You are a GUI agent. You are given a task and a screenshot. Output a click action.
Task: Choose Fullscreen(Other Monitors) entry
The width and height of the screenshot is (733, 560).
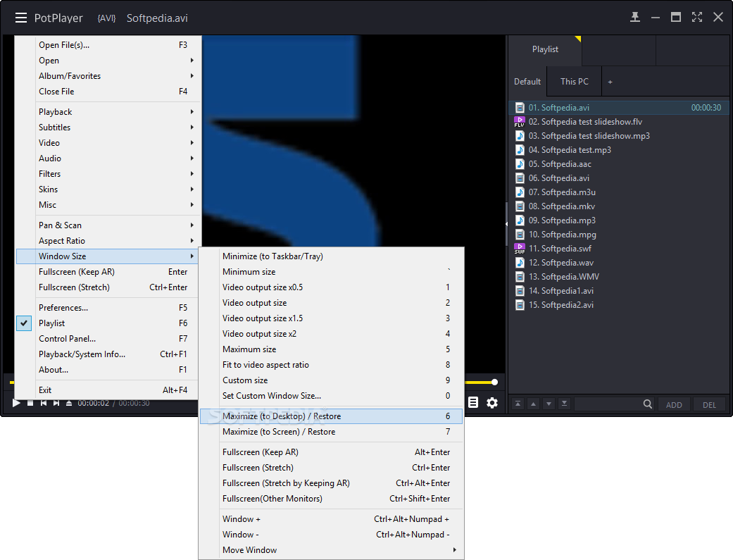tap(331, 498)
